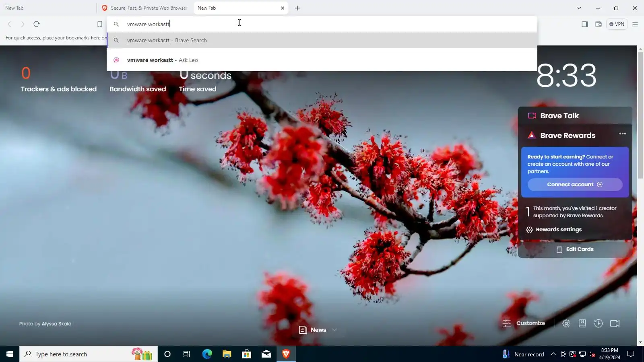Click the Brave Rewards card header

click(568, 136)
